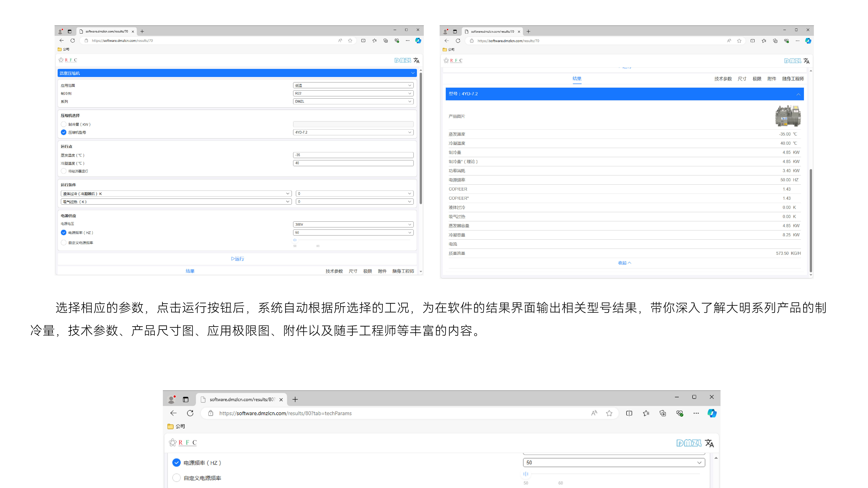Image resolution: width=868 pixels, height=488 pixels.
Task: Open collections icon in bottom browser
Action: point(663,413)
